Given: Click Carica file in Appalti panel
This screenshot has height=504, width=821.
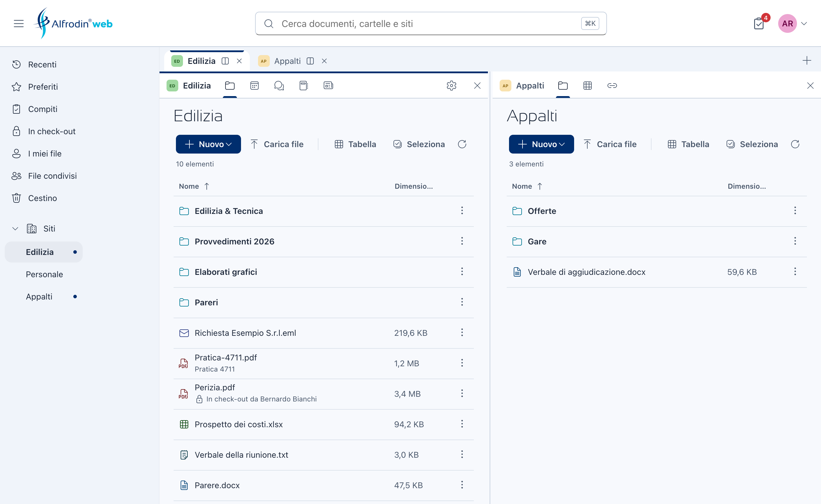Looking at the screenshot, I should tap(610, 144).
